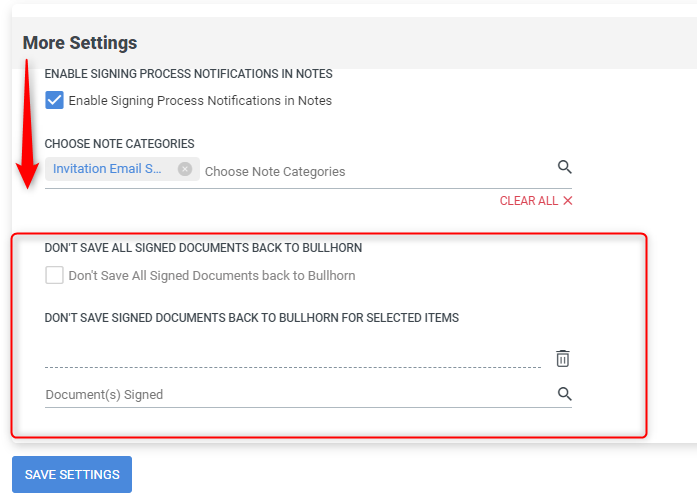Image resolution: width=697 pixels, height=501 pixels.
Task: Click the dashed selected-items field
Action: tap(292, 357)
